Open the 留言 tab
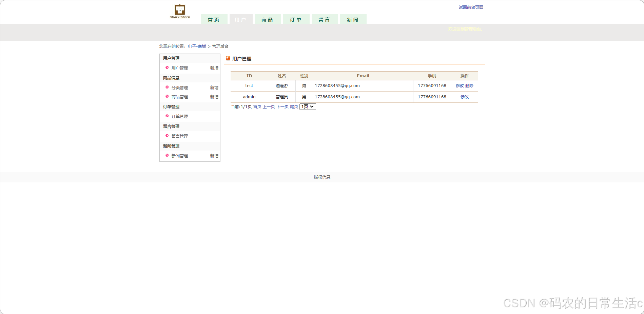The width and height of the screenshot is (644, 314). coord(325,19)
